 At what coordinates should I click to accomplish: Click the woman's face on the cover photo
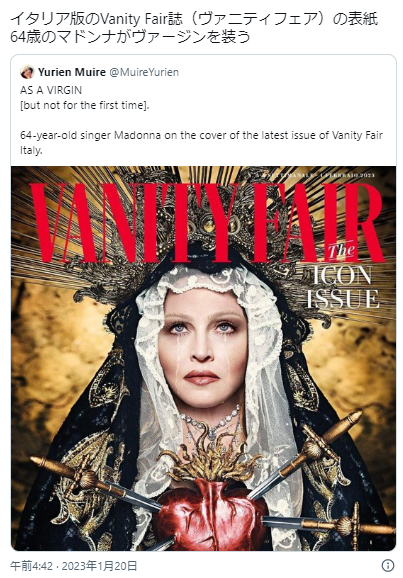[202, 349]
